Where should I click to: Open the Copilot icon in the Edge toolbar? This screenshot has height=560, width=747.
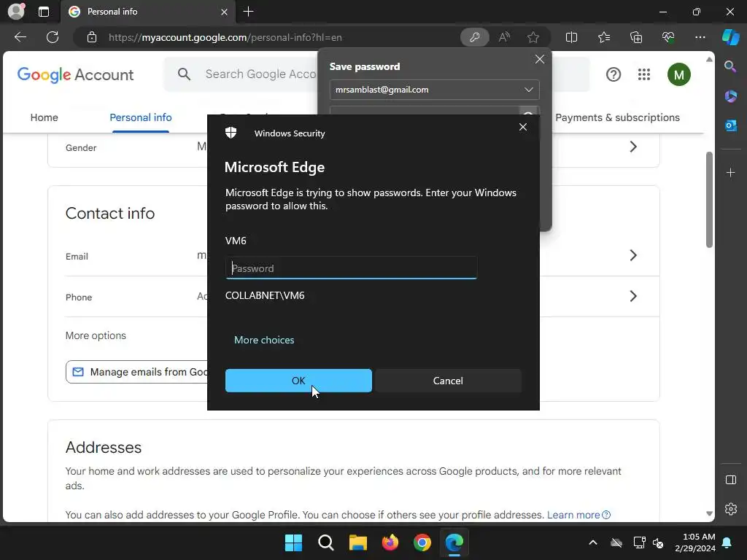(731, 37)
